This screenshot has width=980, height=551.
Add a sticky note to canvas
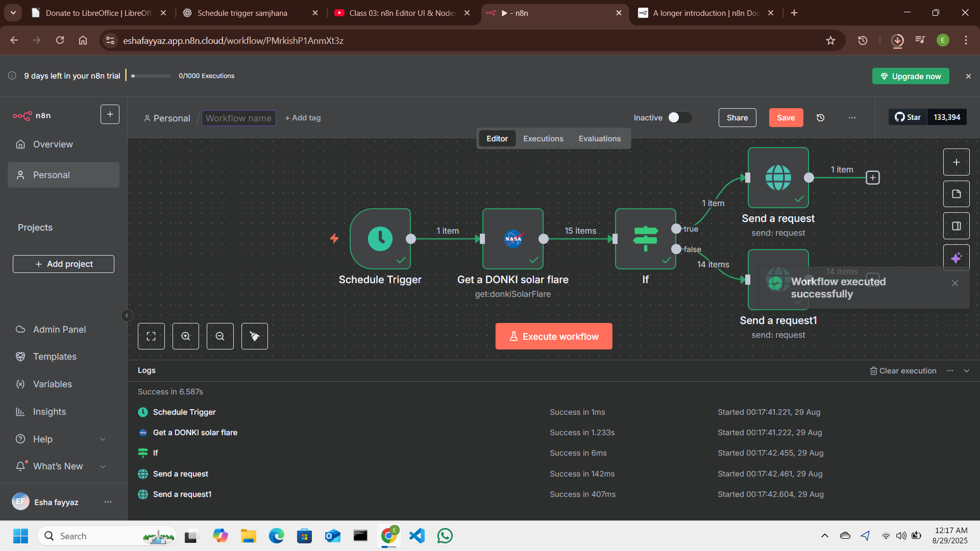[957, 194]
